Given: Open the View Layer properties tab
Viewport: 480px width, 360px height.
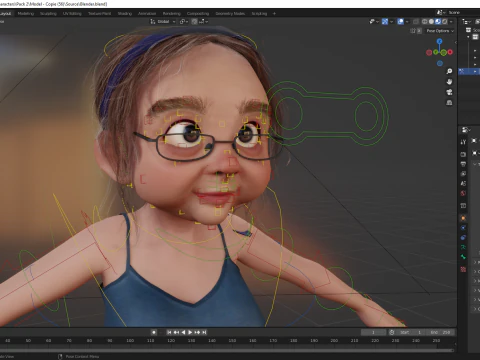Looking at the screenshot, I should tap(463, 174).
